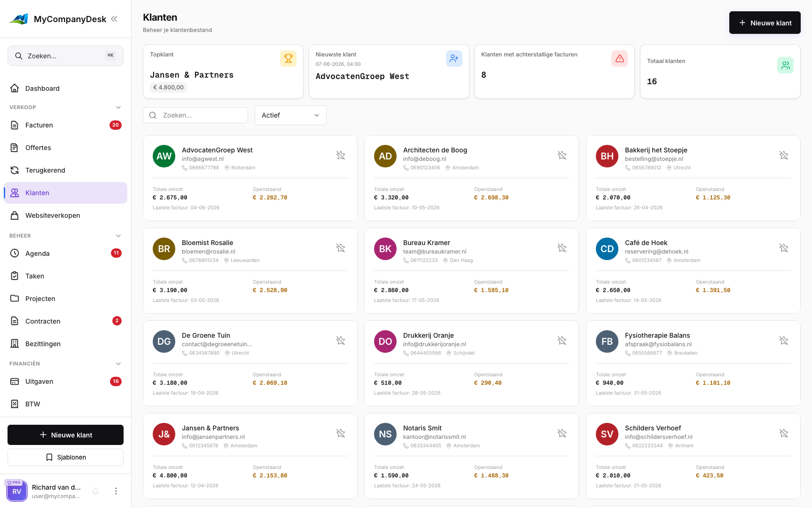The height and width of the screenshot is (508, 812).
Task: Select Klanten in the sidebar
Action: coord(65,193)
